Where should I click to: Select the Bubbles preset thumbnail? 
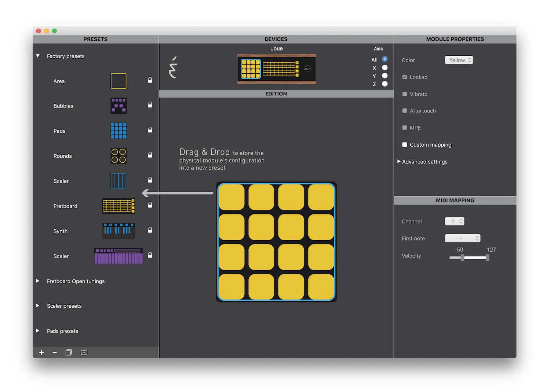pos(119,106)
